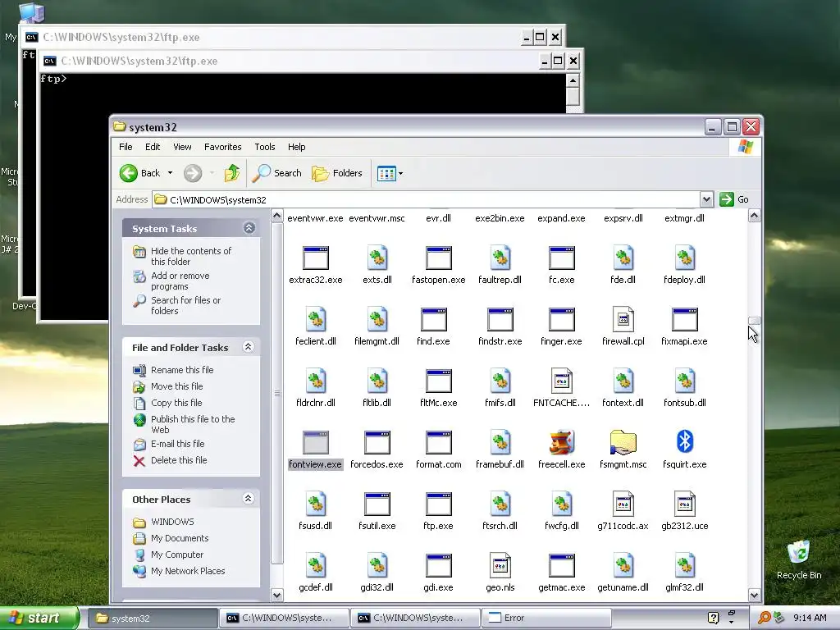This screenshot has height=630, width=840.
Task: Select the FNTCACHE file icon
Action: click(561, 381)
